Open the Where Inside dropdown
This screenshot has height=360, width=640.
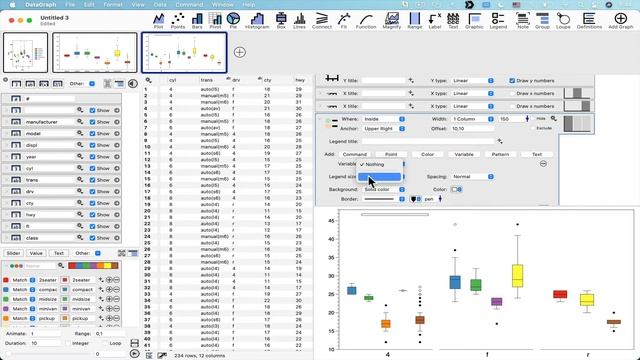pos(383,119)
